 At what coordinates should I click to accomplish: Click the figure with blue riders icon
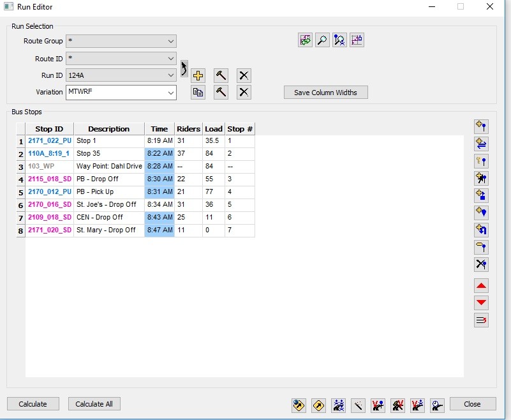coord(339,405)
